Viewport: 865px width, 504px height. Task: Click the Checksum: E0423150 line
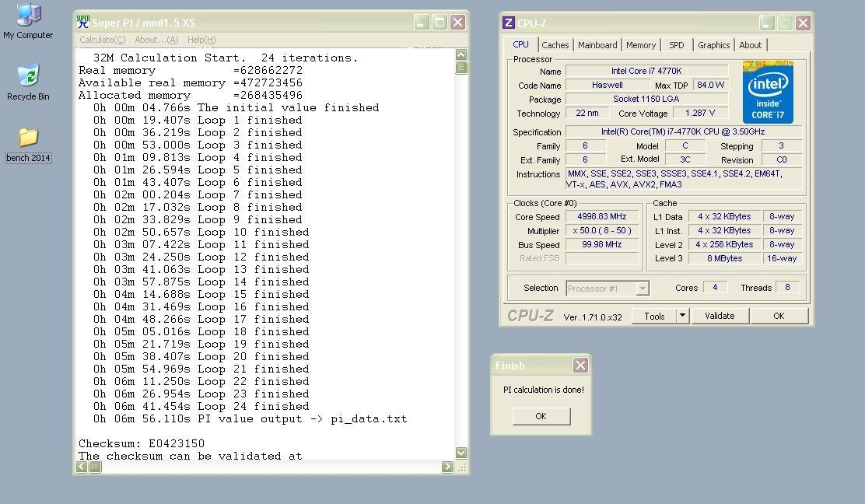[x=142, y=444]
